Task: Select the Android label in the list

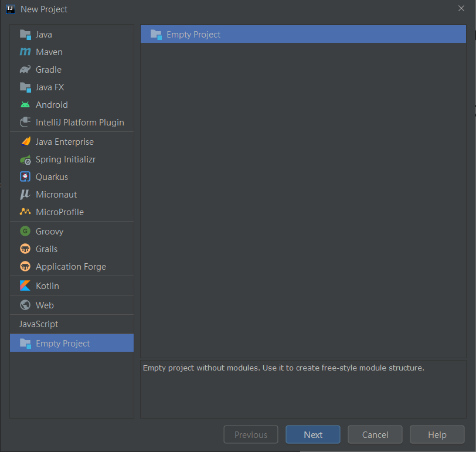Action: (x=52, y=105)
